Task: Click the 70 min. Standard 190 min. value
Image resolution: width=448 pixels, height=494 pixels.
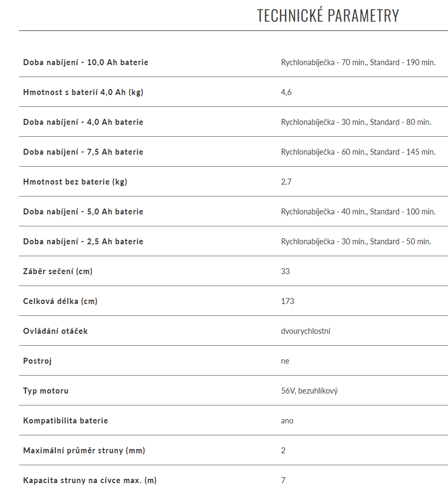Action: point(358,62)
